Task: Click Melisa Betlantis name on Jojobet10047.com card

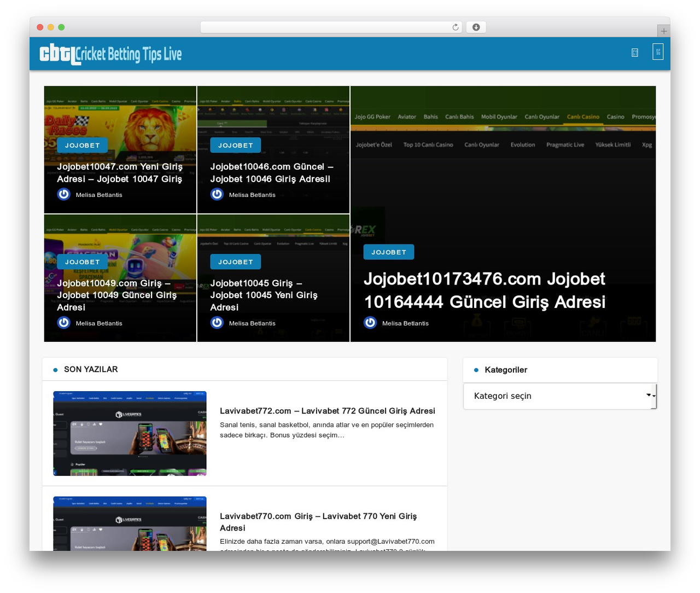Action: (x=99, y=195)
